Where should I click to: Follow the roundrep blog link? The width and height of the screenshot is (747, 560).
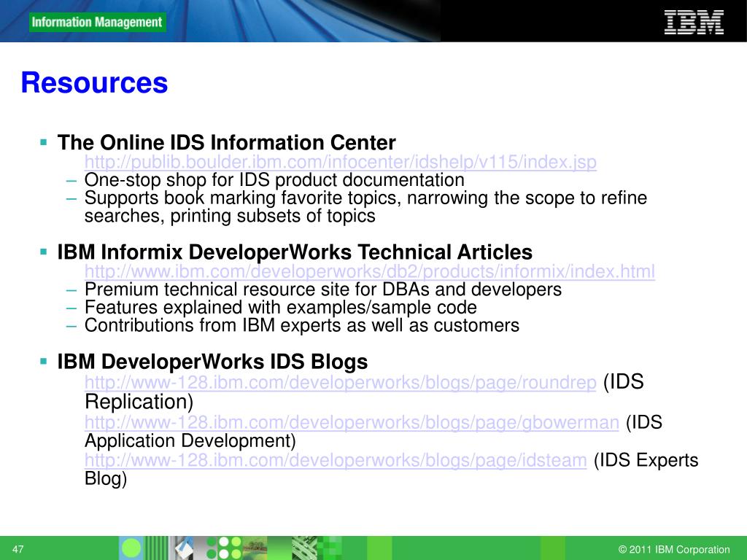coord(340,382)
